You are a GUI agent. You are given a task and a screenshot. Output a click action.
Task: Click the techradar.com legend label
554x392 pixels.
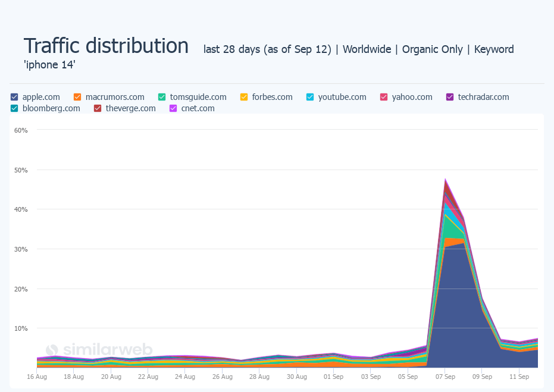click(x=483, y=97)
